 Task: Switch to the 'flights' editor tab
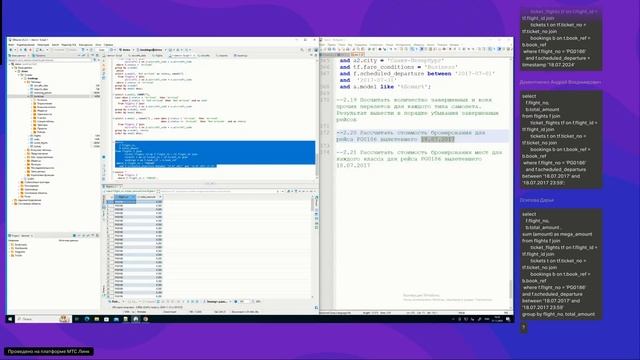coord(158,56)
